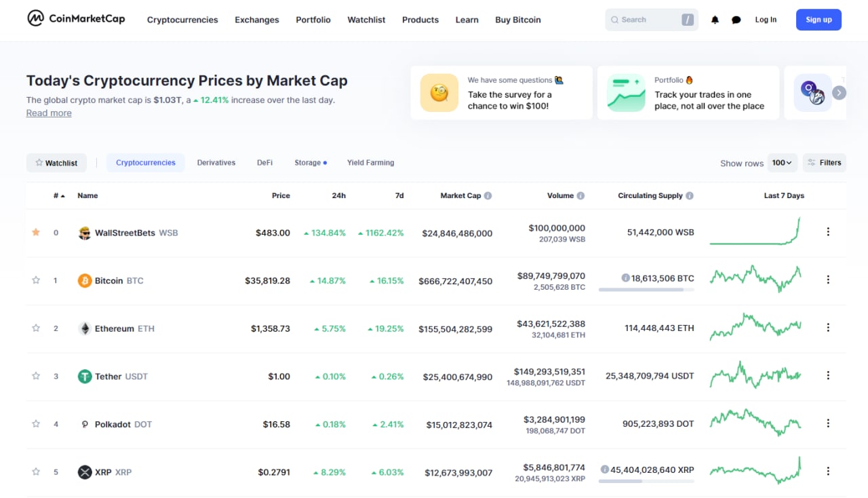Screen dimensions: 868x498
Task: Open more options for Ethereum row
Action: (x=828, y=328)
